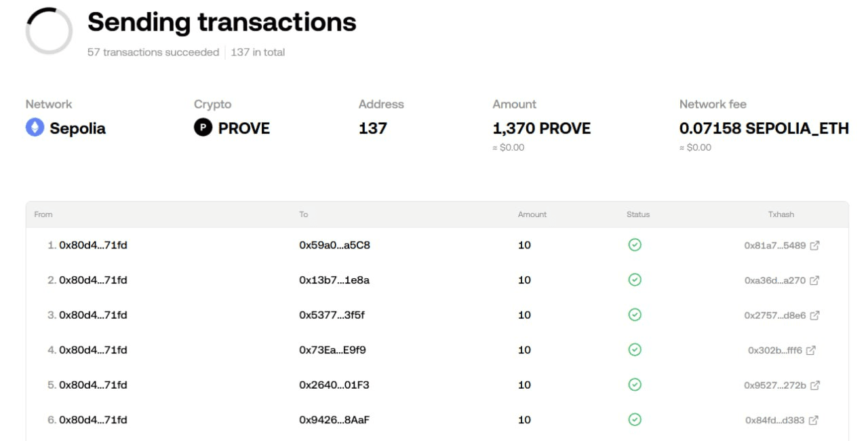Image resolution: width=868 pixels, height=441 pixels.
Task: Click txhash link 0x9527...272b
Action: click(774, 385)
